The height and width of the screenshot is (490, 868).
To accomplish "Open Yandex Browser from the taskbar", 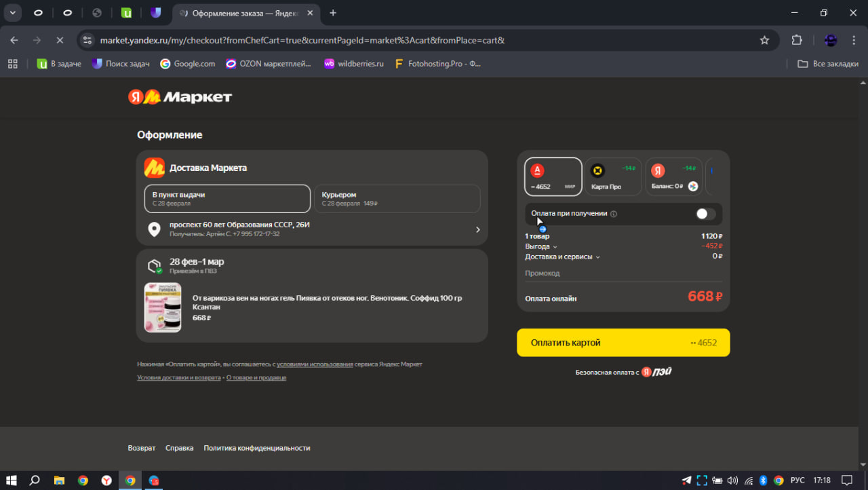I will point(106,480).
